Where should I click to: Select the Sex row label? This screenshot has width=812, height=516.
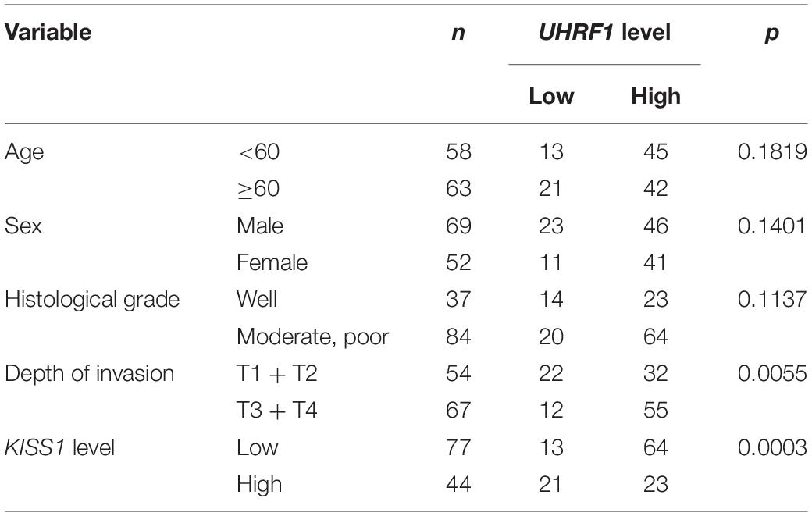point(23,226)
